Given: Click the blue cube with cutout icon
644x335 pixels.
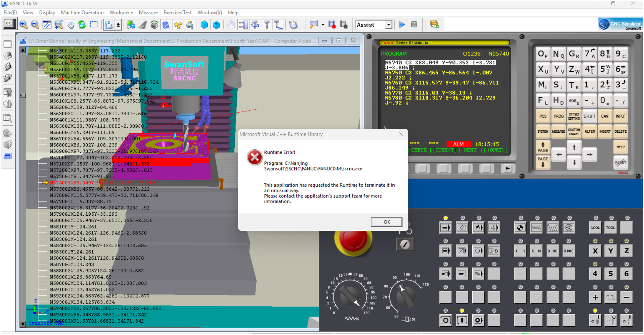Looking at the screenshot, I should pyautogui.click(x=217, y=24).
